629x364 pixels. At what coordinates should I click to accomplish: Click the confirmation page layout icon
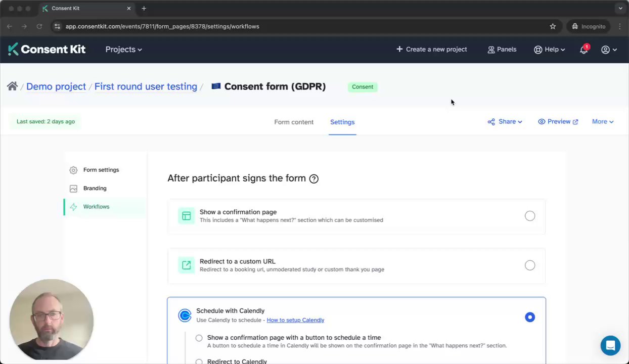[186, 216]
